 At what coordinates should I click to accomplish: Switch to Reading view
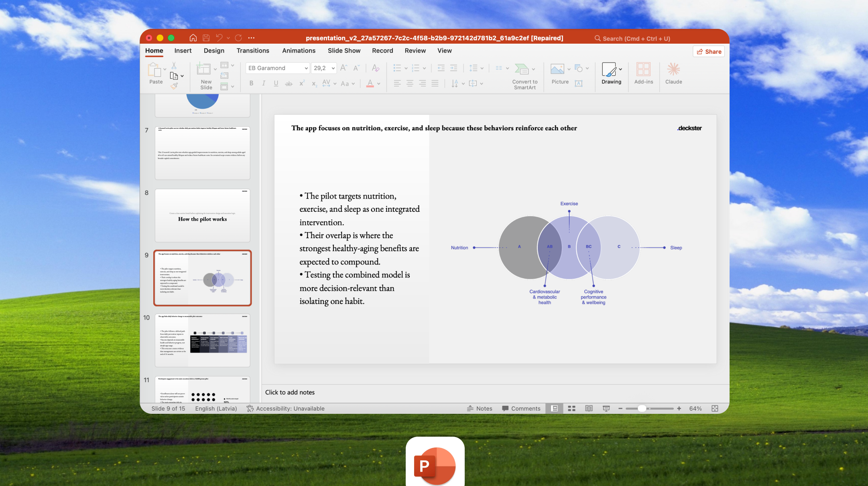tap(589, 408)
